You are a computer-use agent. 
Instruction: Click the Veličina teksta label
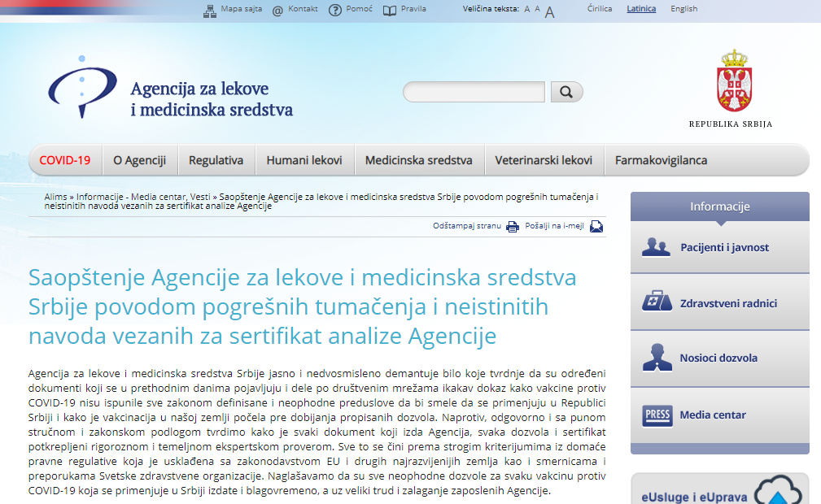491,9
